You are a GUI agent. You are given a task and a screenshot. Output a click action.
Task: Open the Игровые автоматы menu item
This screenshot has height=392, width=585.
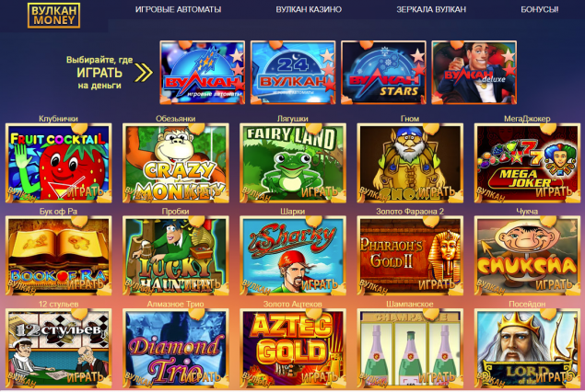point(179,9)
